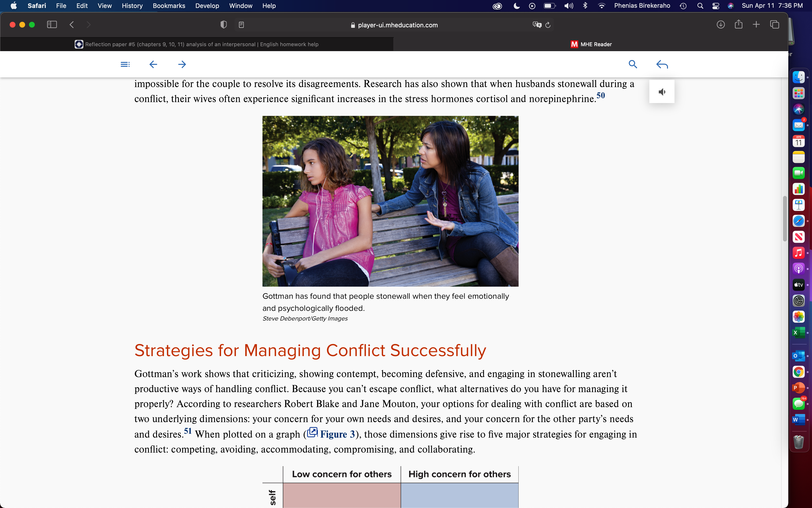
Task: Open Photos from the Dock
Action: tap(798, 316)
